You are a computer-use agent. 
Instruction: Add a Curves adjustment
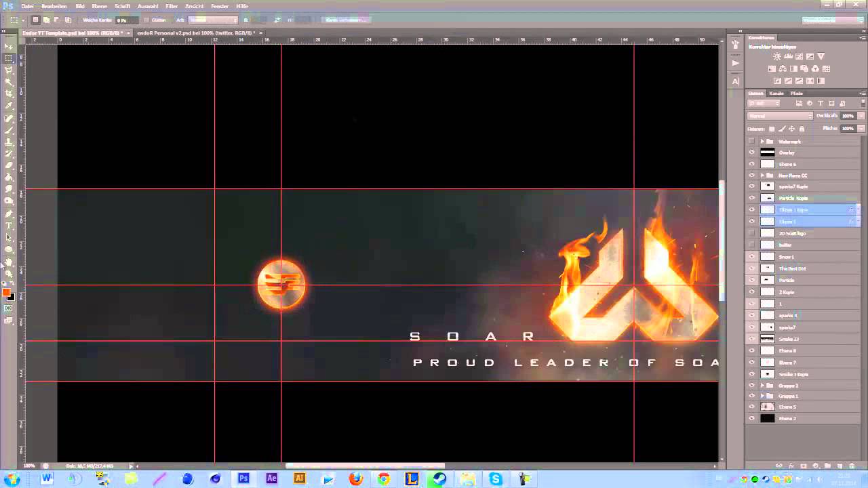pyautogui.click(x=799, y=57)
